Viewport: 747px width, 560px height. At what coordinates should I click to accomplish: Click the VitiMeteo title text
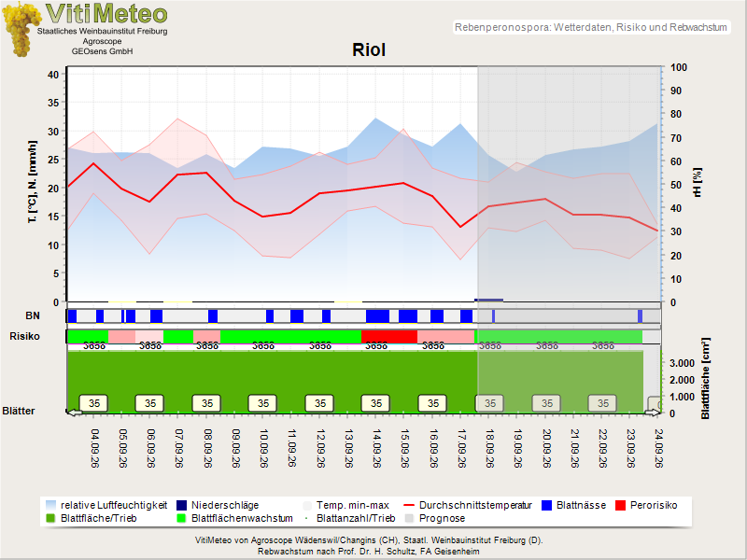coord(106,14)
